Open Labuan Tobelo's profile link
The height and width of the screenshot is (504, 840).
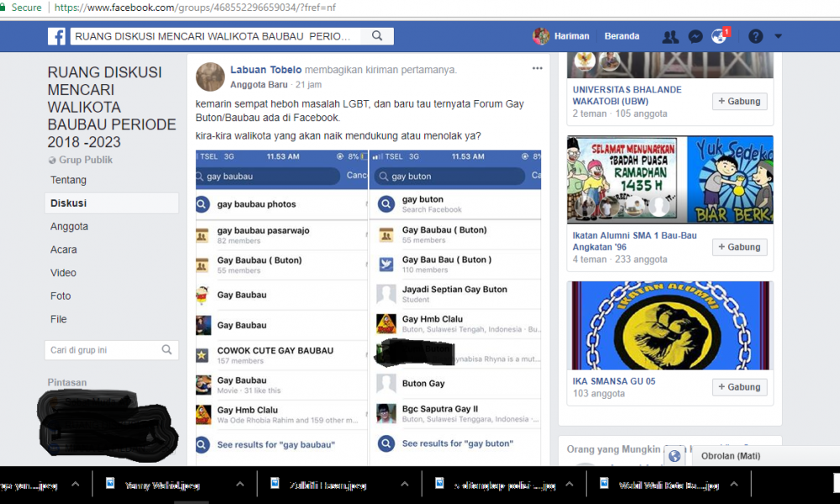coord(265,70)
